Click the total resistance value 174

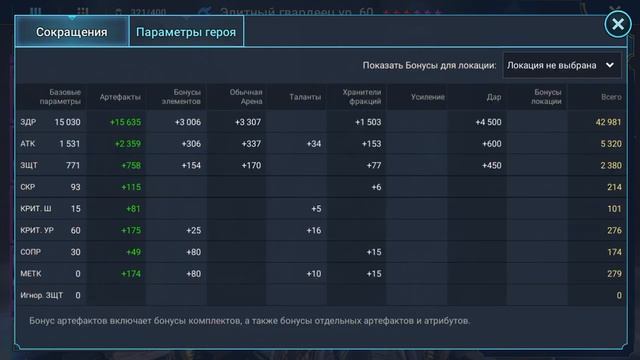614,252
